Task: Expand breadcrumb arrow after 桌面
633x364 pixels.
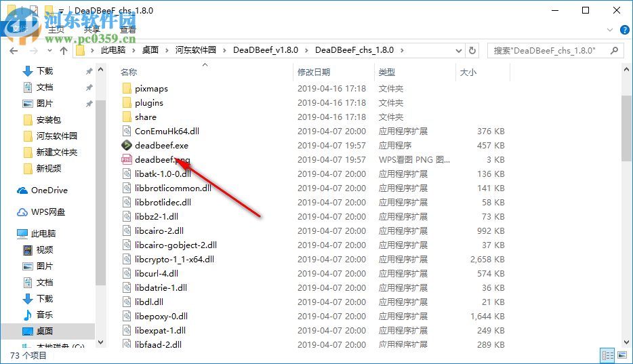Action: point(167,50)
